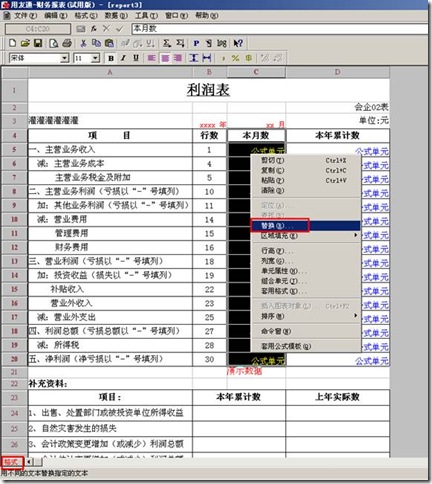
Task: Cut with the scissors icon
Action: coord(83,43)
